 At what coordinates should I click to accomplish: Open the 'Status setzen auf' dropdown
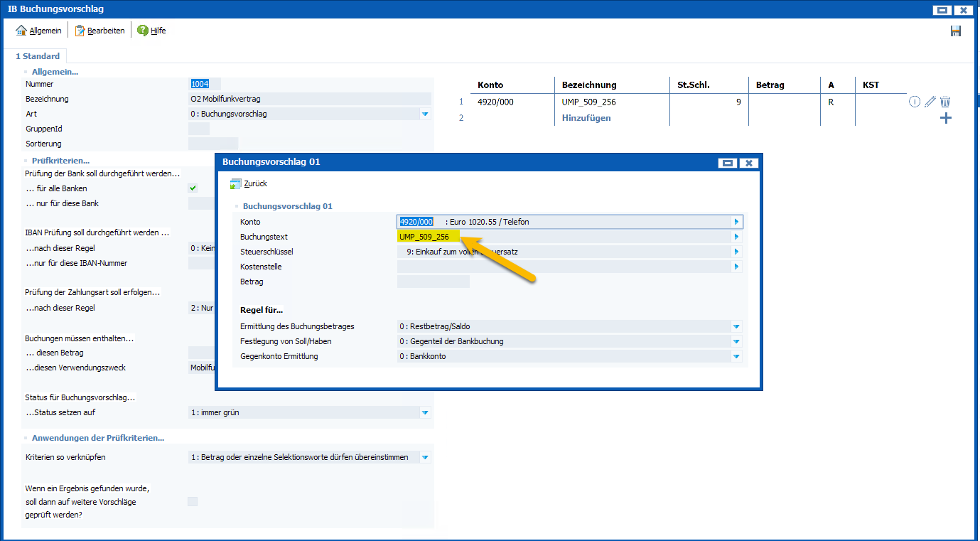pos(425,412)
